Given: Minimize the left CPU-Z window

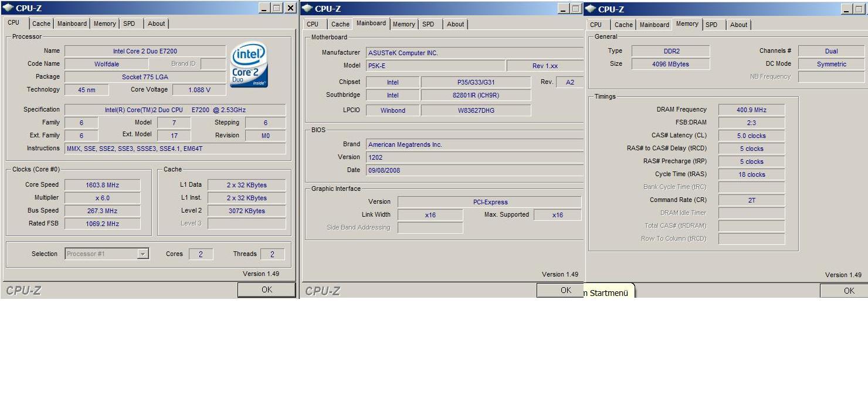Looking at the screenshot, I should coord(264,8).
